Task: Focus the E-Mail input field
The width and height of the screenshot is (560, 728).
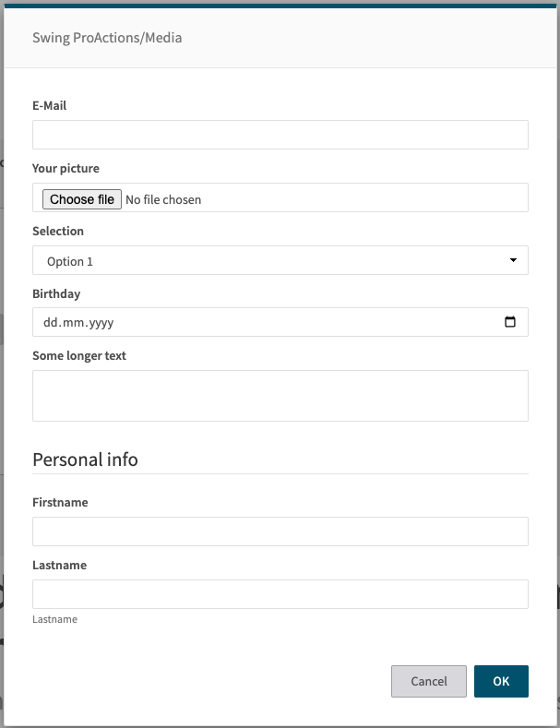Action: (x=280, y=135)
